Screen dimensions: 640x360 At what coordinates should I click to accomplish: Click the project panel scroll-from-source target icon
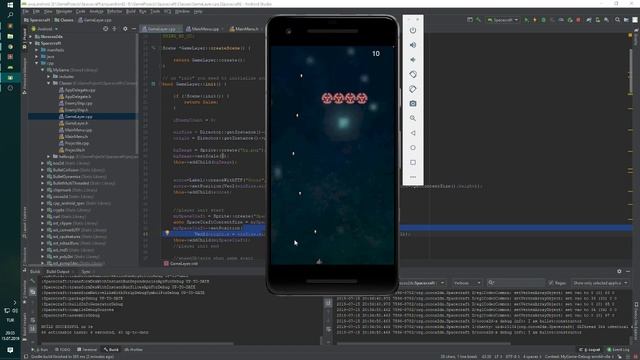click(x=105, y=29)
